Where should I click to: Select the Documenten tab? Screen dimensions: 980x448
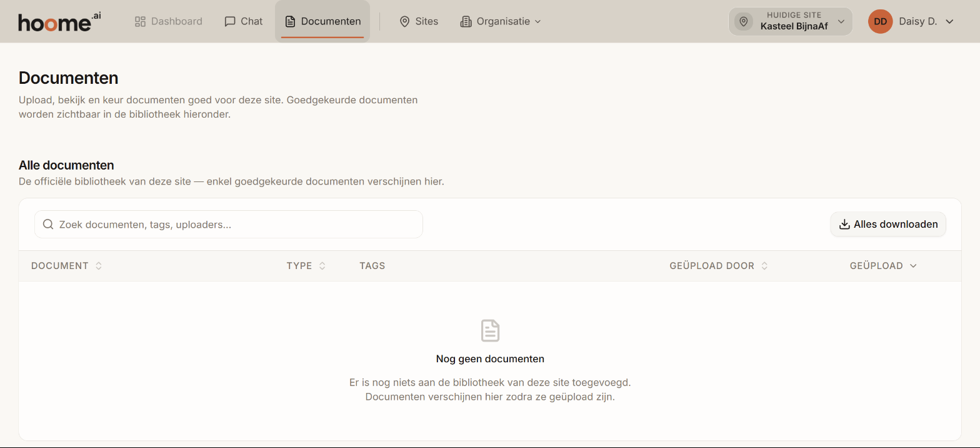point(322,21)
